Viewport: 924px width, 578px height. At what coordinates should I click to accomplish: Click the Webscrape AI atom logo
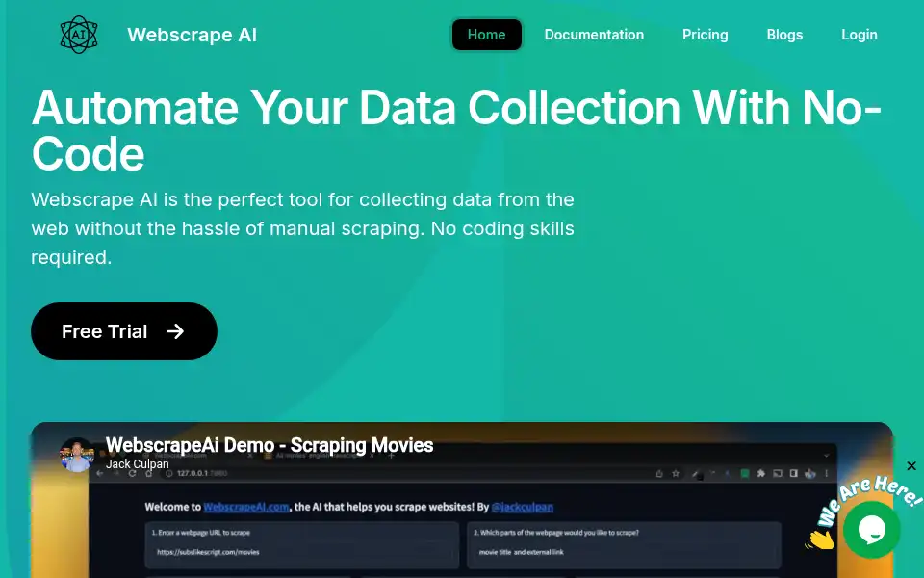[78, 35]
